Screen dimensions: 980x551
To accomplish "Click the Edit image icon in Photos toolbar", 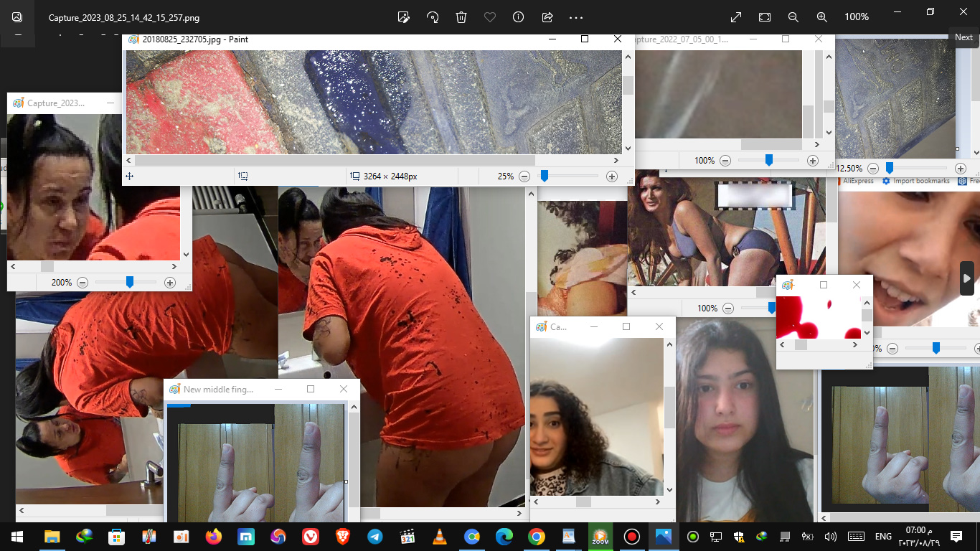I will (404, 17).
